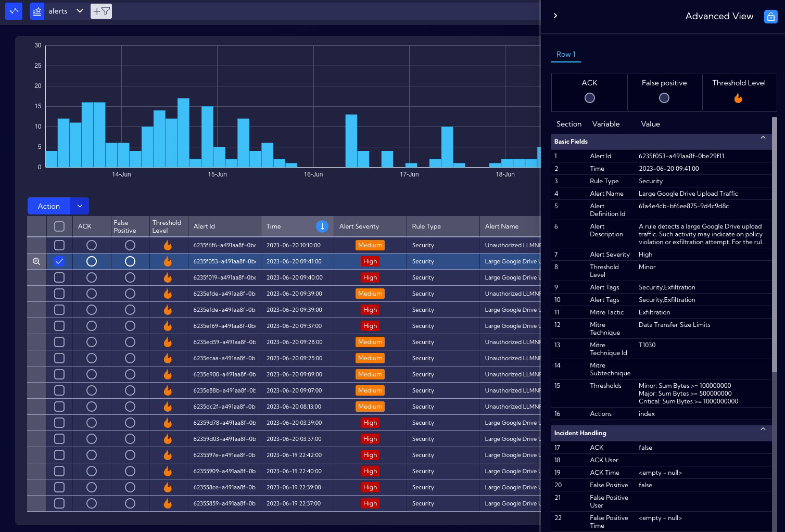Click the Medium badge for the 09:25:00 alert
Image resolution: width=785 pixels, height=532 pixels.
point(370,358)
